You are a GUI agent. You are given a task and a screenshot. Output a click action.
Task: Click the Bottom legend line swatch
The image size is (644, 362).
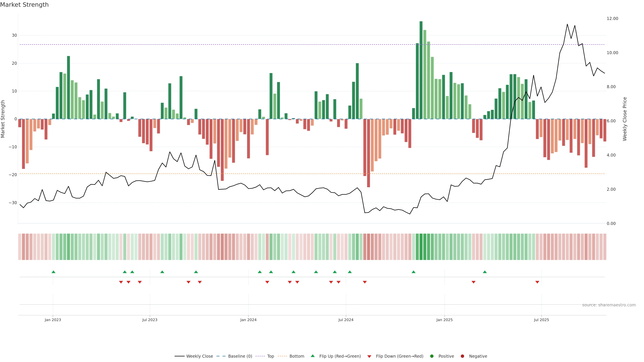[282, 356]
